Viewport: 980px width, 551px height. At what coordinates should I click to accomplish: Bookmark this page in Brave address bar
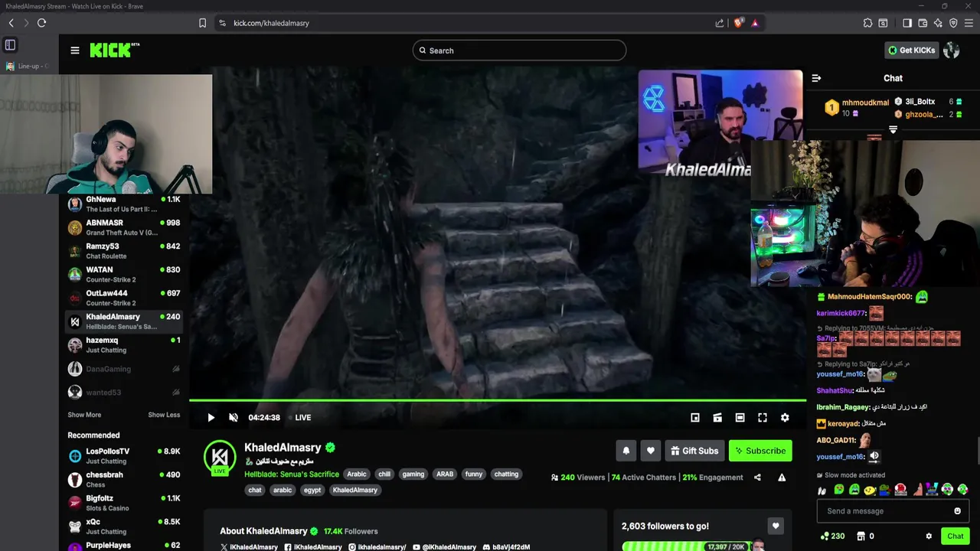click(x=202, y=23)
